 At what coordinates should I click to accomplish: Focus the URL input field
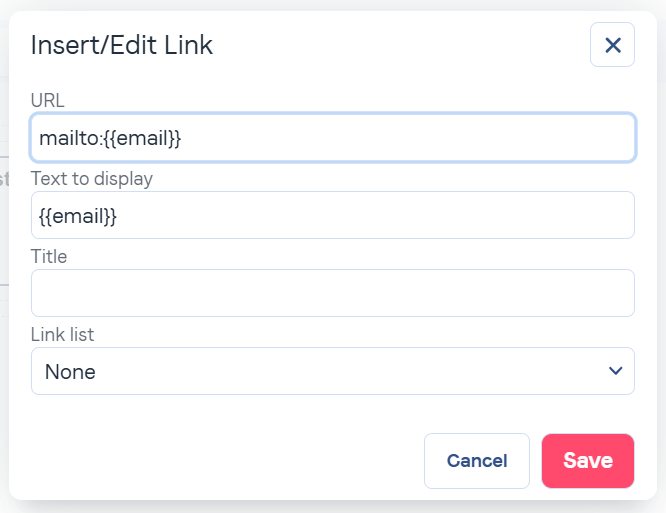coord(332,138)
